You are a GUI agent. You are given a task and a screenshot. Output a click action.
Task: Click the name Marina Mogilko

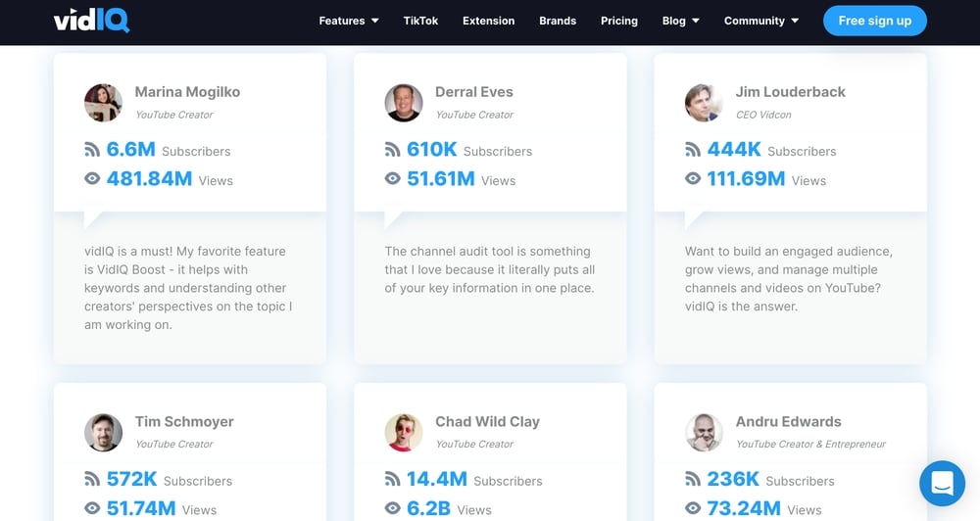pyautogui.click(x=187, y=92)
